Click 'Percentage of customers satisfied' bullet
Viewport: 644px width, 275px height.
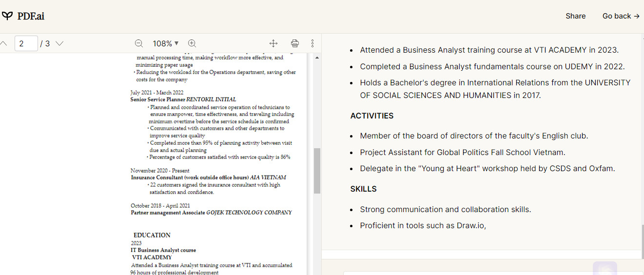[x=219, y=157]
